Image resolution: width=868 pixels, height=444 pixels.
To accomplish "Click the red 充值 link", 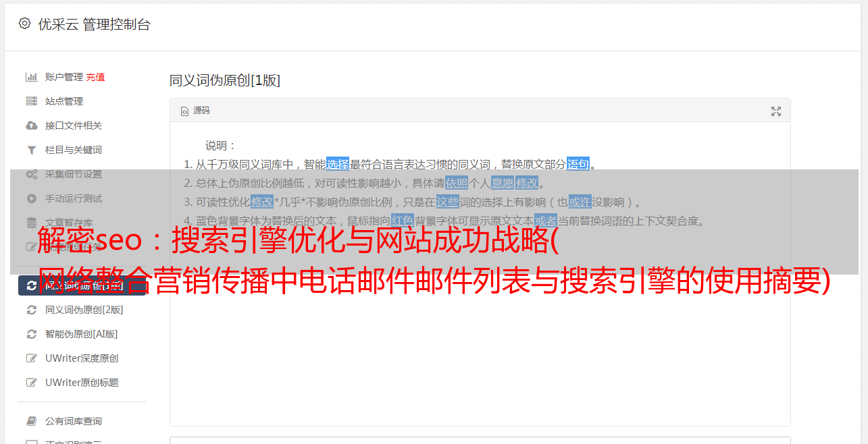I will [95, 77].
